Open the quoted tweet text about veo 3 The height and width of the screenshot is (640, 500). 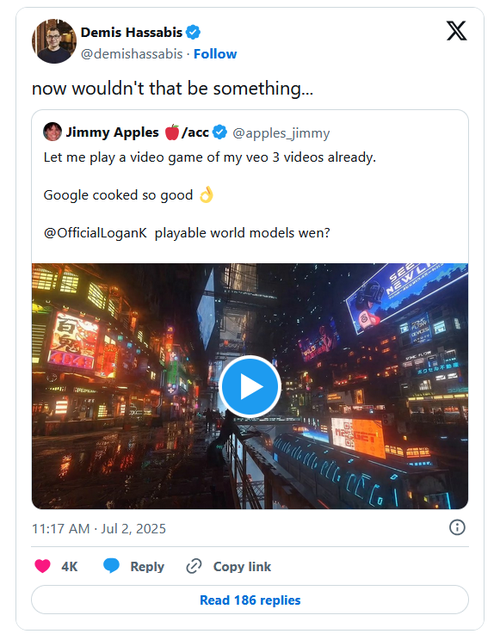pyautogui.click(x=209, y=157)
